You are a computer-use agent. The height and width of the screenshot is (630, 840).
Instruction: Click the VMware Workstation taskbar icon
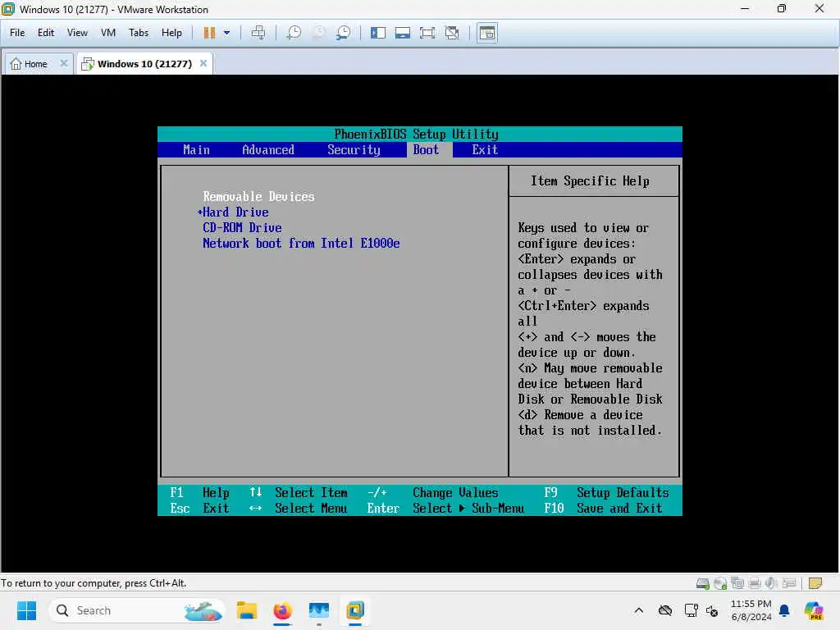tap(354, 610)
